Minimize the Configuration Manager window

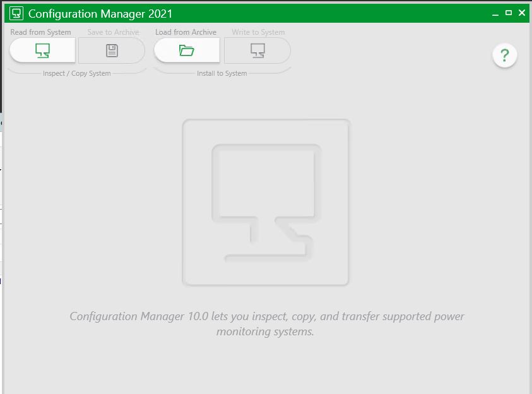495,13
